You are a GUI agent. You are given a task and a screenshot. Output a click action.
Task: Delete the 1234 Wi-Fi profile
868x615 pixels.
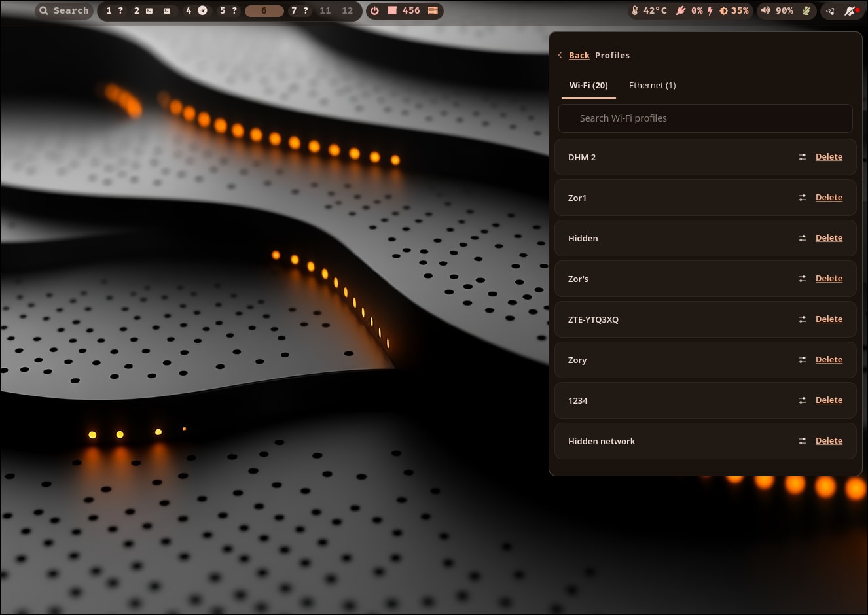829,400
